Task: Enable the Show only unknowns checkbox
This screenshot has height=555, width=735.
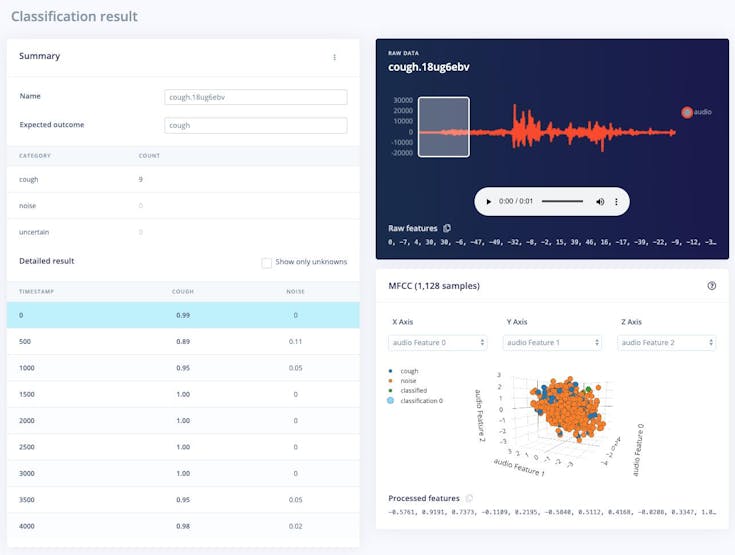Action: (x=266, y=262)
